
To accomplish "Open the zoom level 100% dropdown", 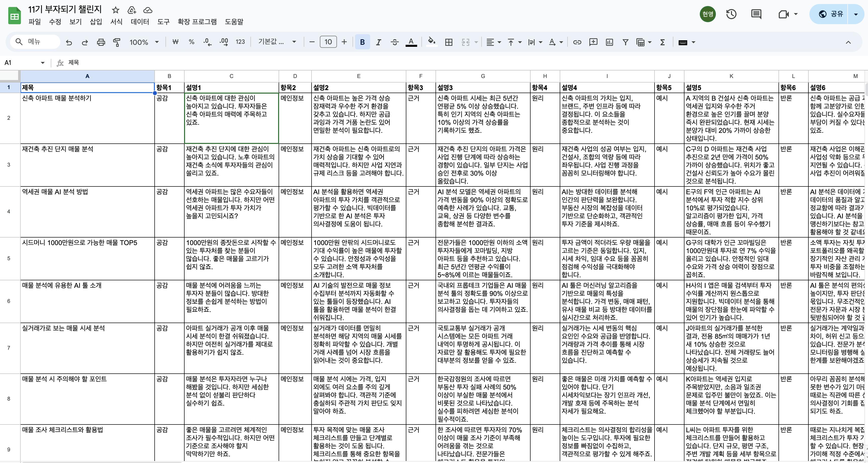I will 144,42.
